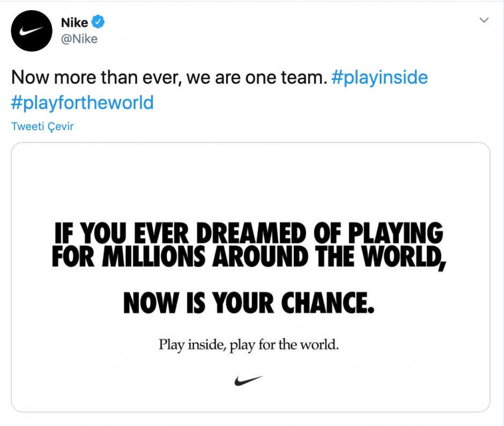
Task: Expand the tweet options chevron
Action: [484, 20]
